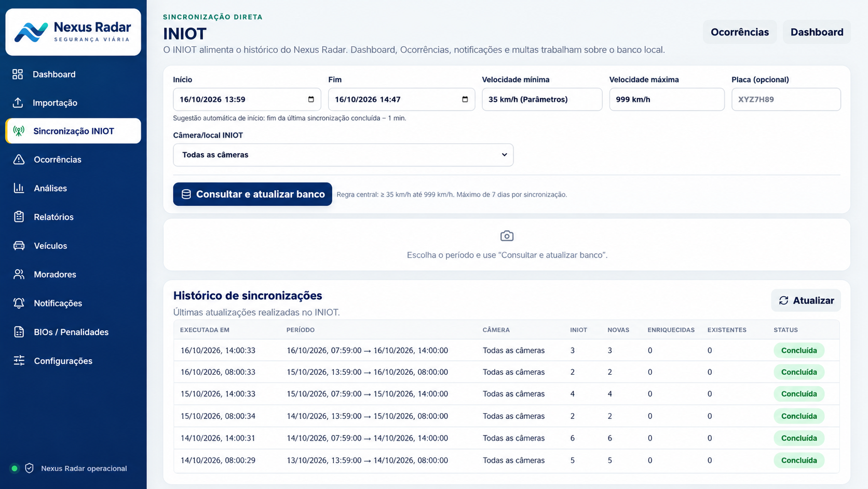This screenshot has height=489, width=868.
Task: Click execution time 15/10/2026, 08:00:34
Action: coord(218,416)
